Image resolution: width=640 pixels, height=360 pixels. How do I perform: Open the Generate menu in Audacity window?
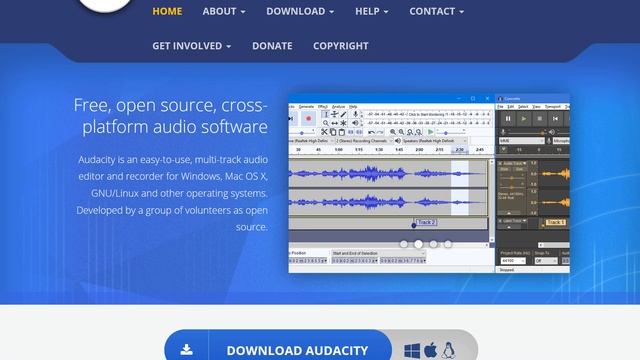click(x=306, y=107)
